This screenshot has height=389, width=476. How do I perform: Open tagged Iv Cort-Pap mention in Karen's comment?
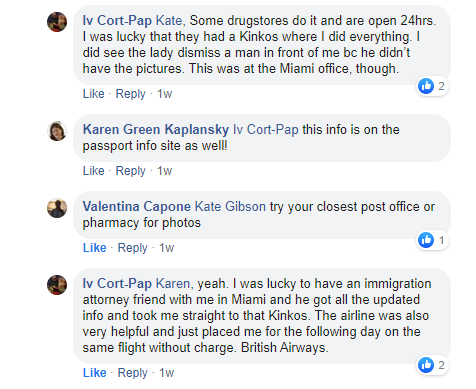pos(266,129)
